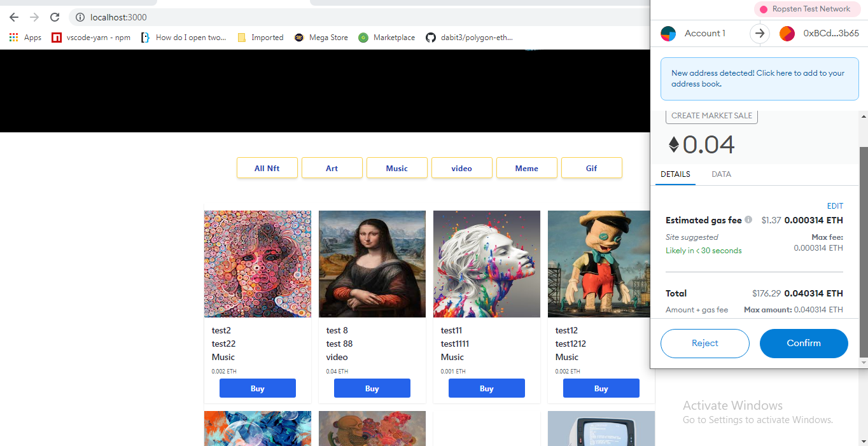This screenshot has height=446, width=868.
Task: Switch to MetaMask DETAILS tab
Action: [x=675, y=174]
